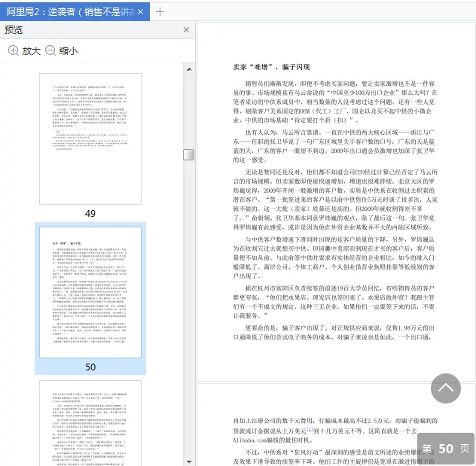Click the 放大 zoom in magnifier icon
Image resolution: width=476 pixels, height=466 pixels.
point(14,50)
